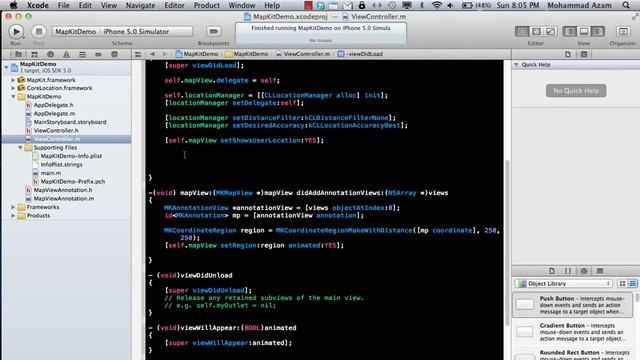Show the Object library
This screenshot has width=640, height=360.
click(584, 271)
